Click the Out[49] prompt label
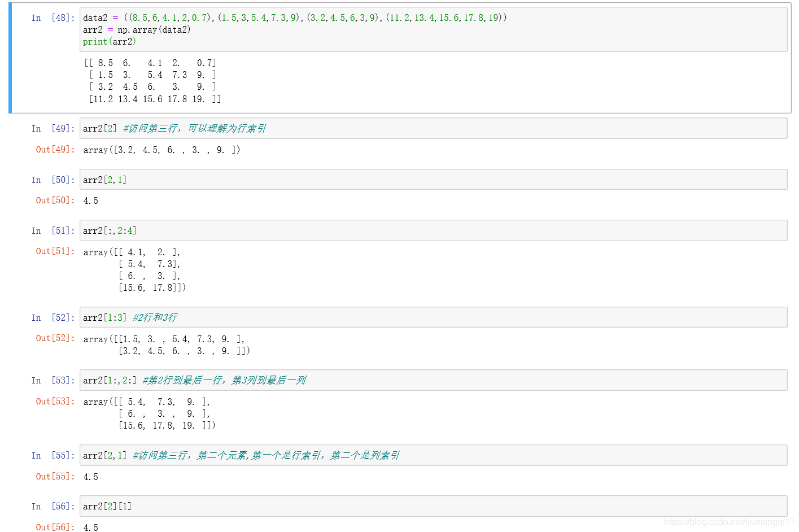Screen dimensions: 799x532 [55, 150]
